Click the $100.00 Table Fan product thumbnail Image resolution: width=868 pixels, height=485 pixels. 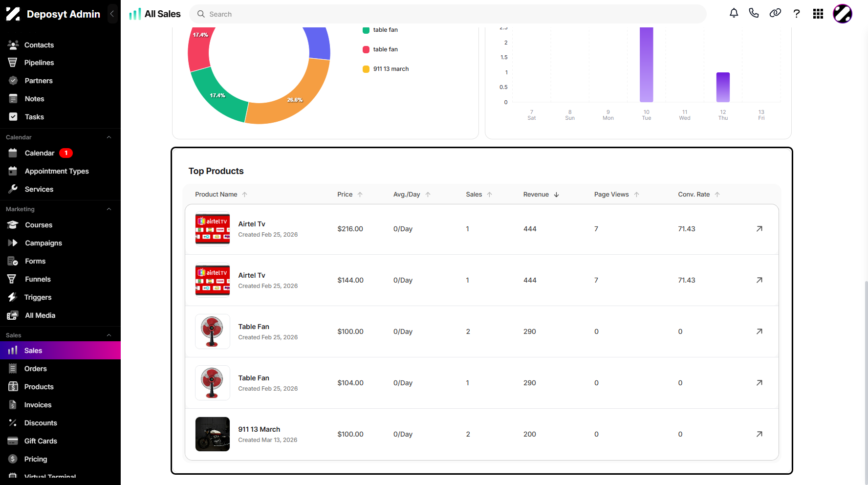coord(213,331)
